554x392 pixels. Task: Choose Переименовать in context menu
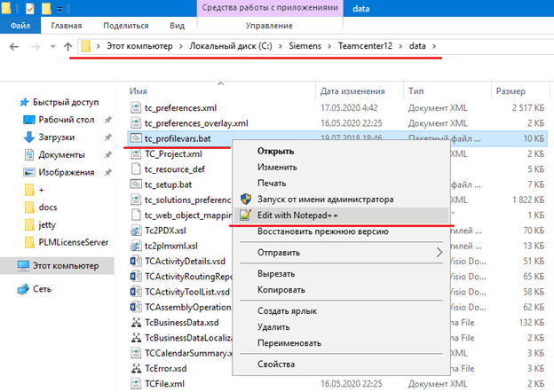tap(289, 343)
